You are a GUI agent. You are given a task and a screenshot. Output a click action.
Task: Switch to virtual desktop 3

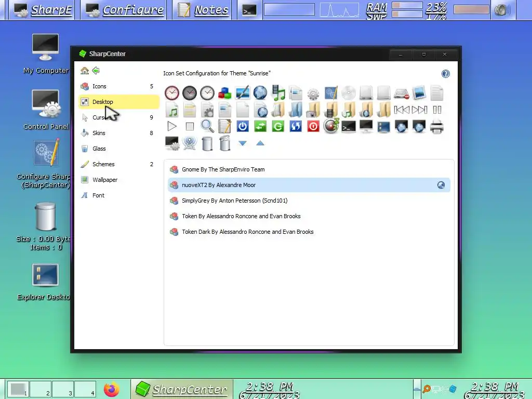point(63,389)
